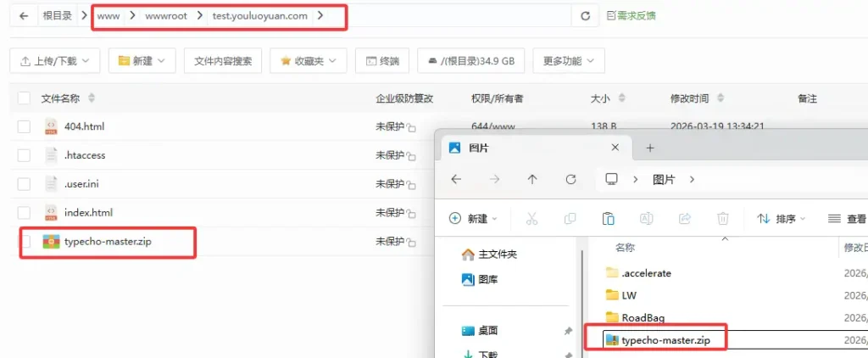
Task: Click the Rename icon in Explorer
Action: (646, 219)
